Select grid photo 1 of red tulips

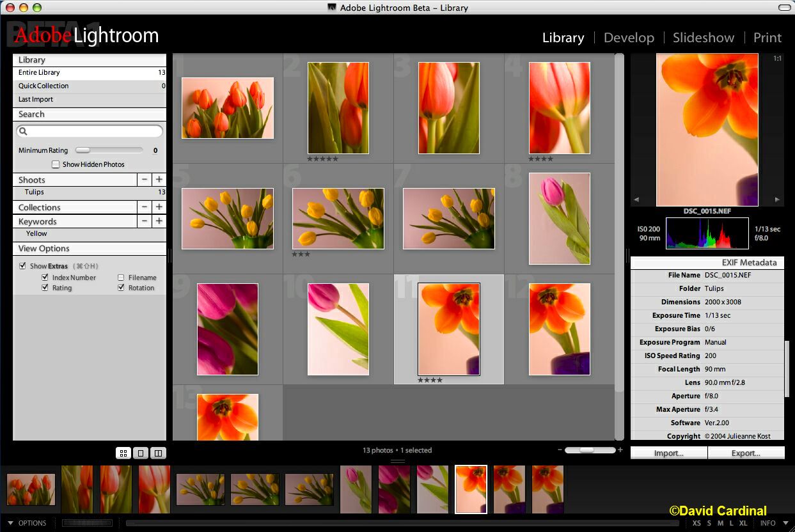228,108
